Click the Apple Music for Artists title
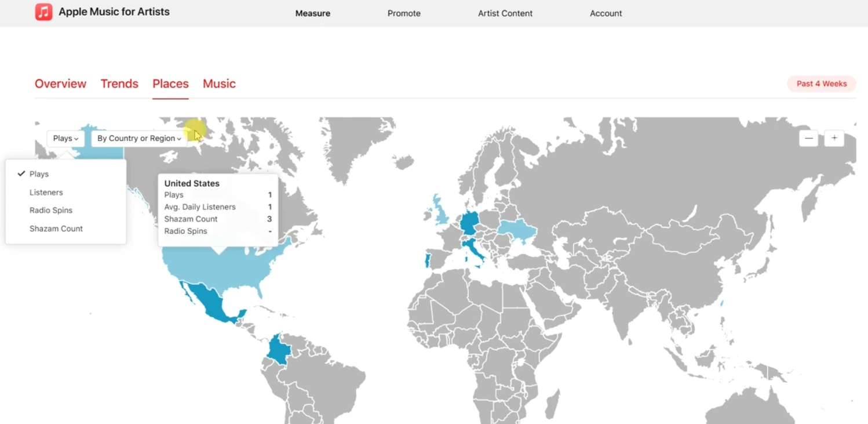Screen dimensions: 868x424 pos(114,12)
